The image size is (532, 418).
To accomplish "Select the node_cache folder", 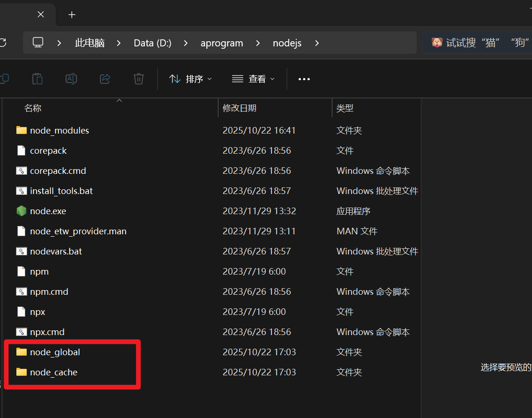I will coord(54,372).
